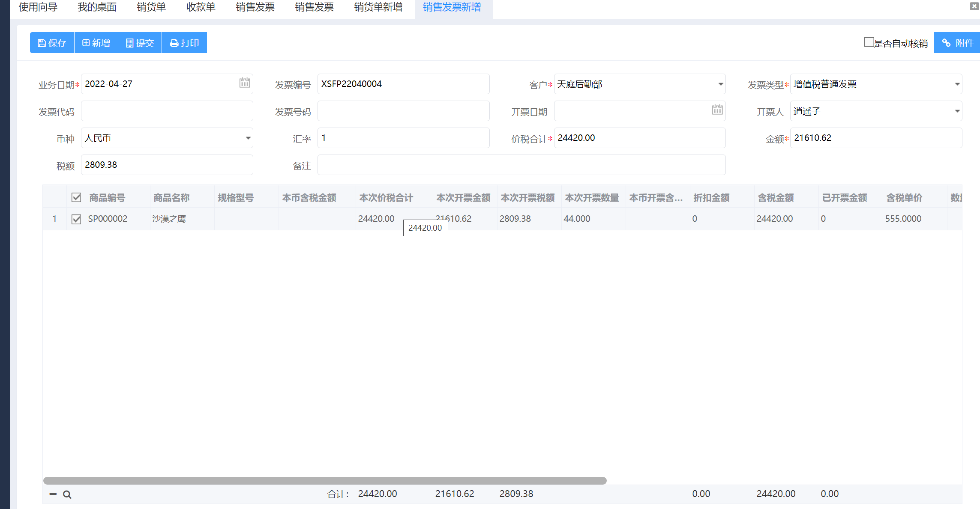Viewport: 980px width, 509px height.
Task: Click the magnifier search icon below table
Action: (67, 494)
